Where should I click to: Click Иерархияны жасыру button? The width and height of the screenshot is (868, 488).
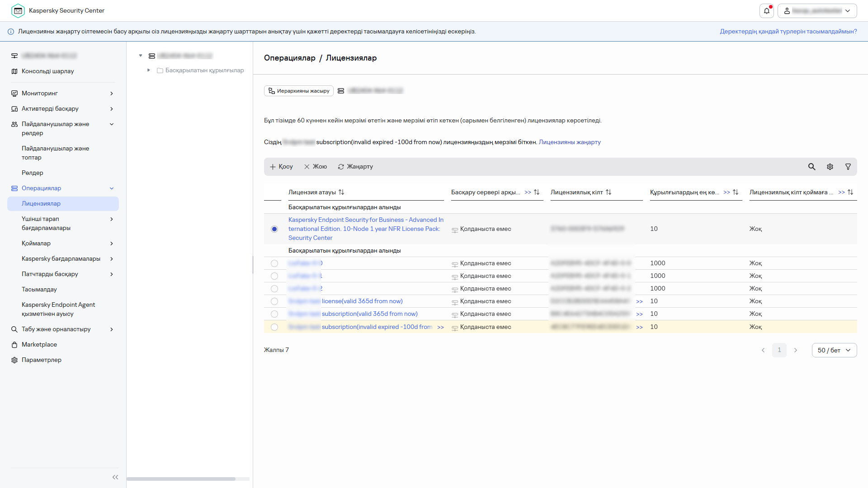point(299,91)
